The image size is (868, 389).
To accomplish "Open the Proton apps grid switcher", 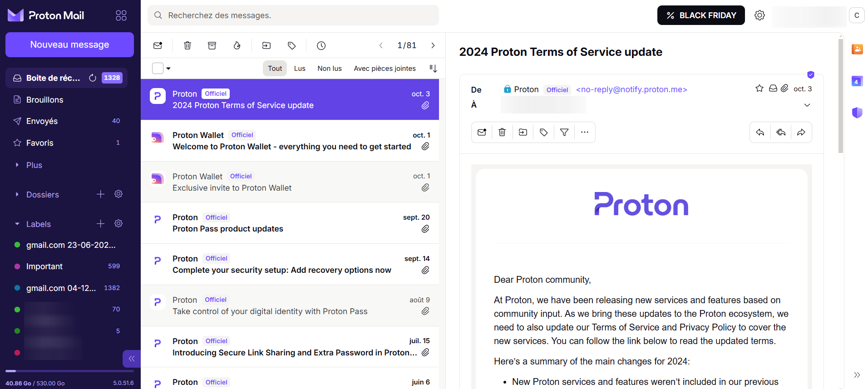I will coord(121,15).
